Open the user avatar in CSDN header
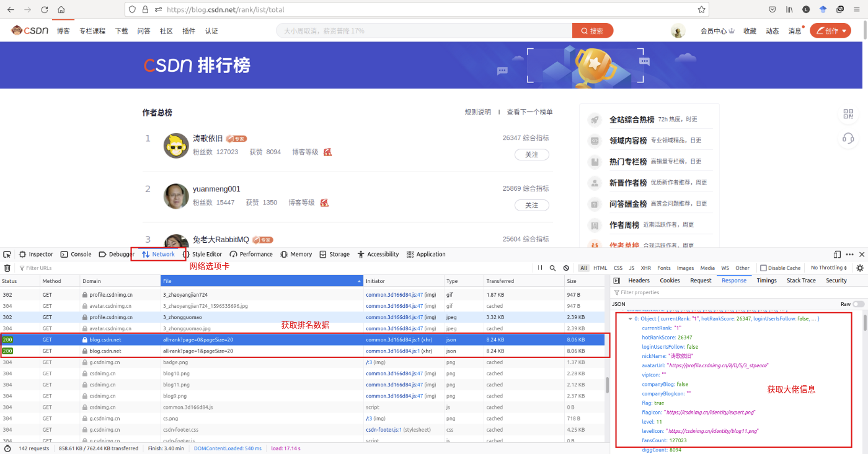The image size is (868, 454). click(x=678, y=31)
